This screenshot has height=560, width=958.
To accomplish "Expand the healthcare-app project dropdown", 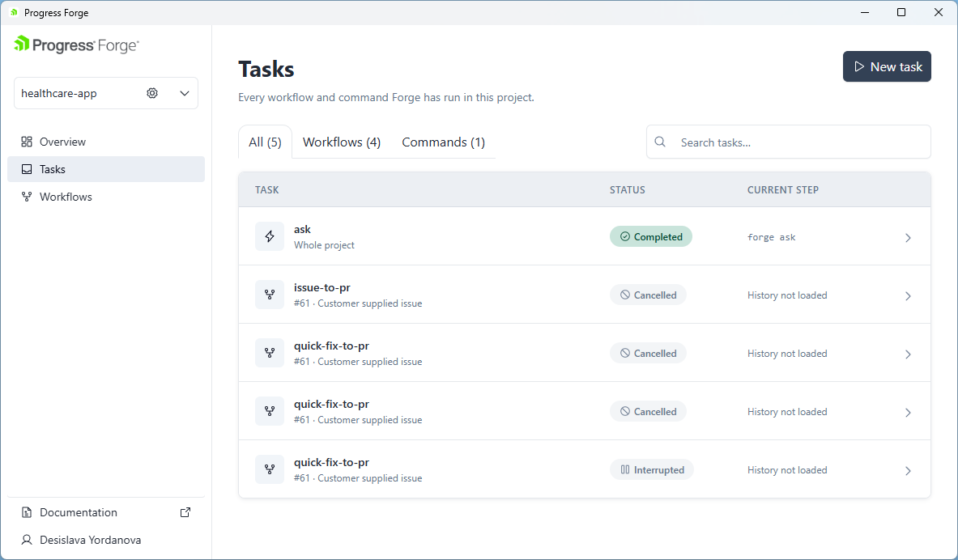I will click(185, 93).
